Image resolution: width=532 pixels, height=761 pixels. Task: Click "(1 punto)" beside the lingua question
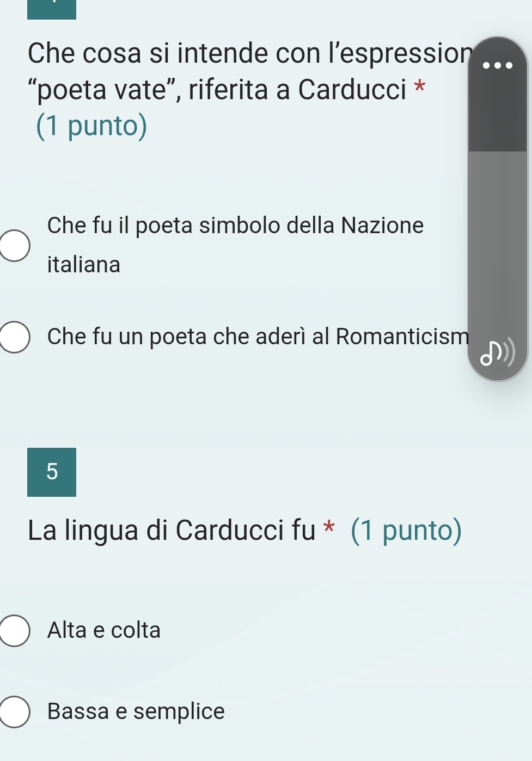[406, 531]
